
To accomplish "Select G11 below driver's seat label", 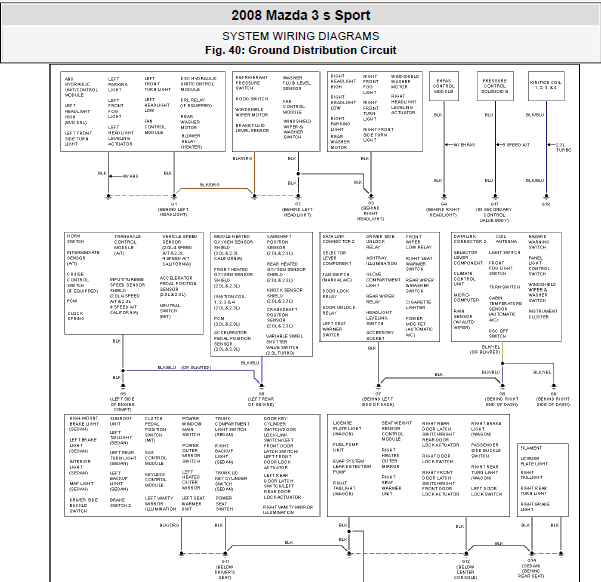I will (x=225, y=569).
